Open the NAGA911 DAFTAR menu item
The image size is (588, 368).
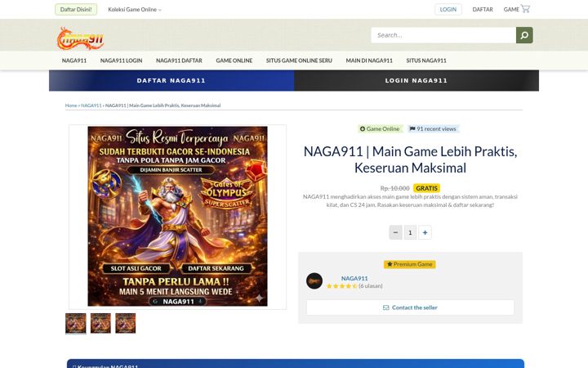[x=179, y=61]
